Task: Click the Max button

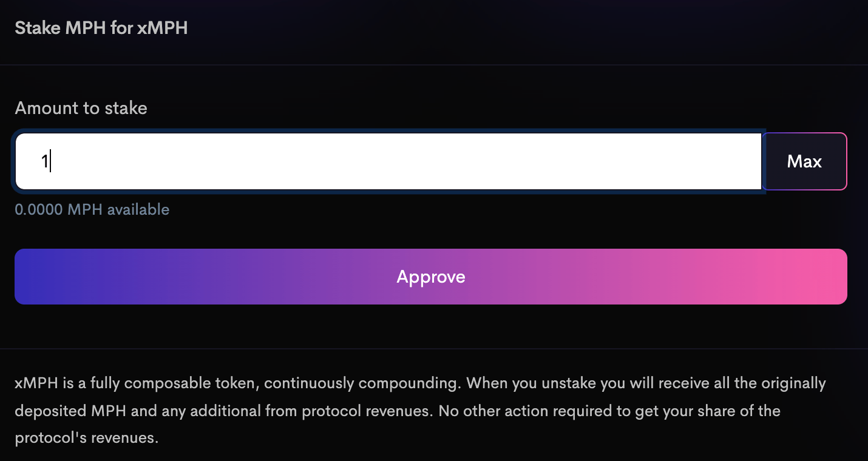Action: pyautogui.click(x=804, y=161)
